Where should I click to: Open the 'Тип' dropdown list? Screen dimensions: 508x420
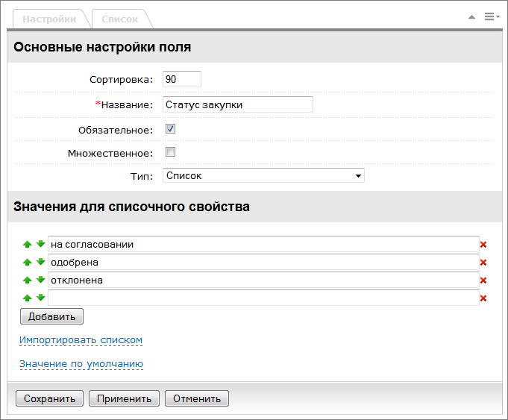263,175
